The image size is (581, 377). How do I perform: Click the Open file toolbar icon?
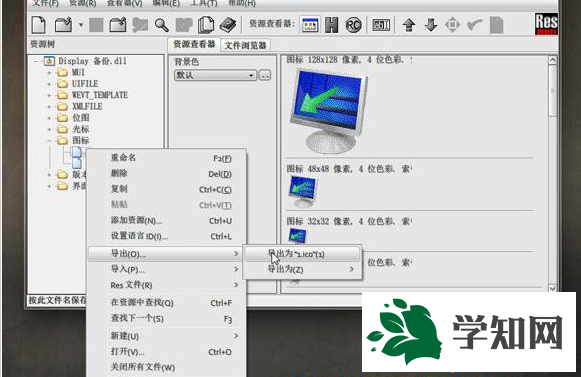[63, 25]
